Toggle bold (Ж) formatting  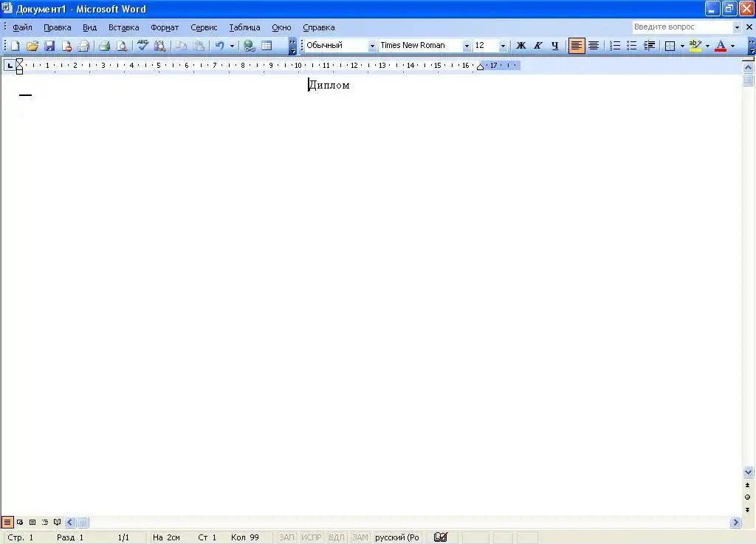click(520, 46)
